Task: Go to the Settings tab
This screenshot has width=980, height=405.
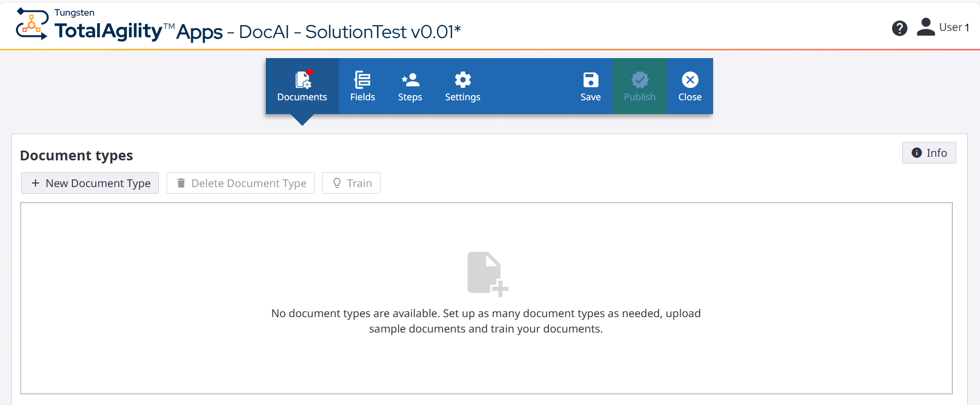Action: pos(463,86)
